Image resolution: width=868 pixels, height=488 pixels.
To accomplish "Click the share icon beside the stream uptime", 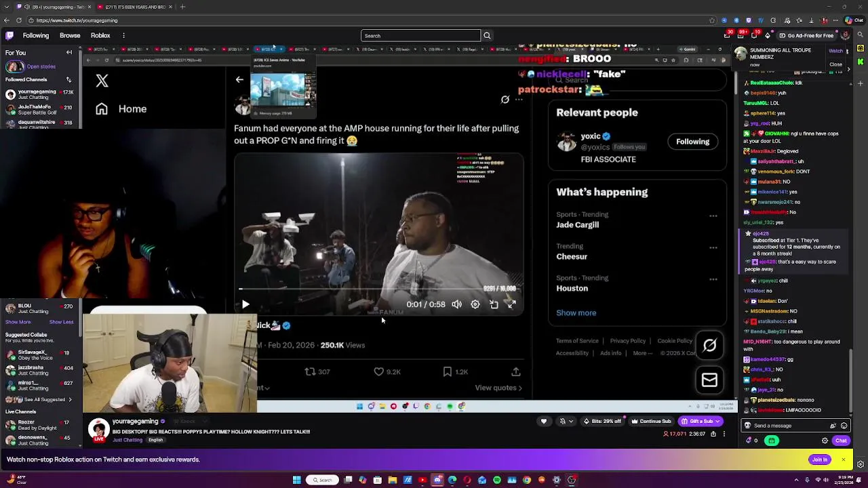I will 713,434.
